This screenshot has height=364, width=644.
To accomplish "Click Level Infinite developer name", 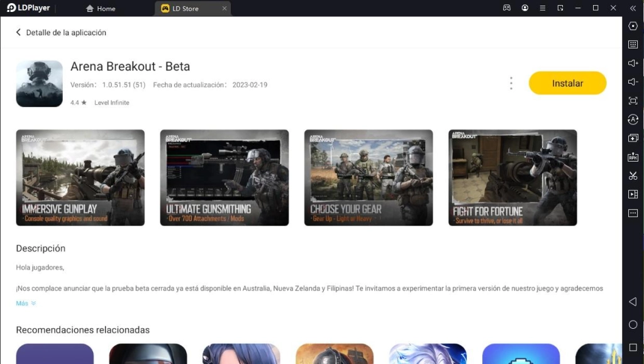I will [112, 102].
